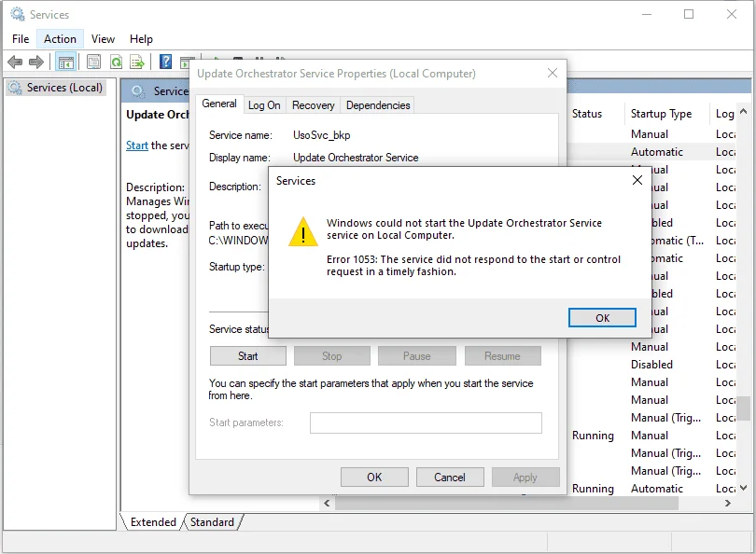Toggle Show/Hide Console Tree toolbar icon

65,62
